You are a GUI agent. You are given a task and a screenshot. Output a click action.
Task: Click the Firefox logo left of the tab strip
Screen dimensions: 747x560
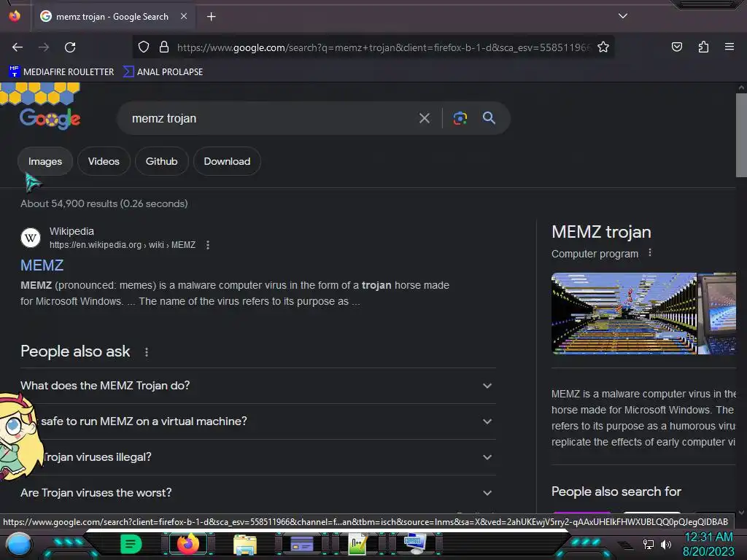point(15,16)
